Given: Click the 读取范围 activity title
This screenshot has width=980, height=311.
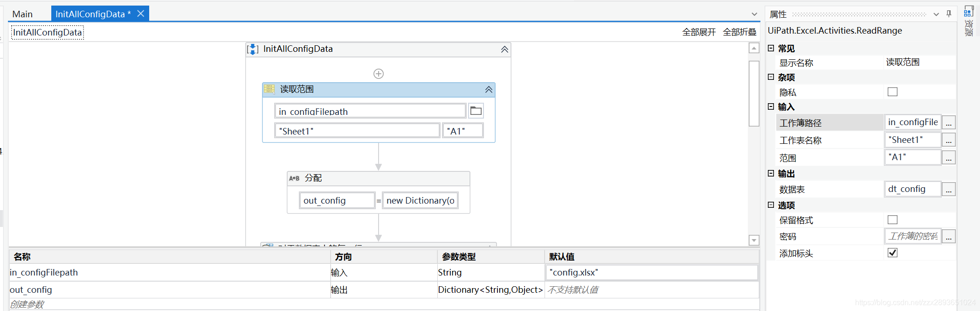Looking at the screenshot, I should pos(297,89).
